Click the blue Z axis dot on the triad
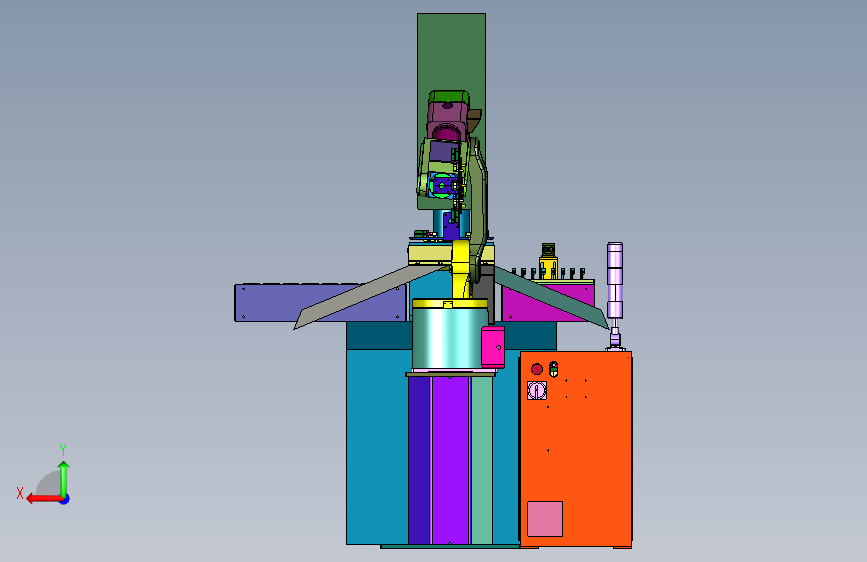Viewport: 867px width, 562px height. [65, 499]
